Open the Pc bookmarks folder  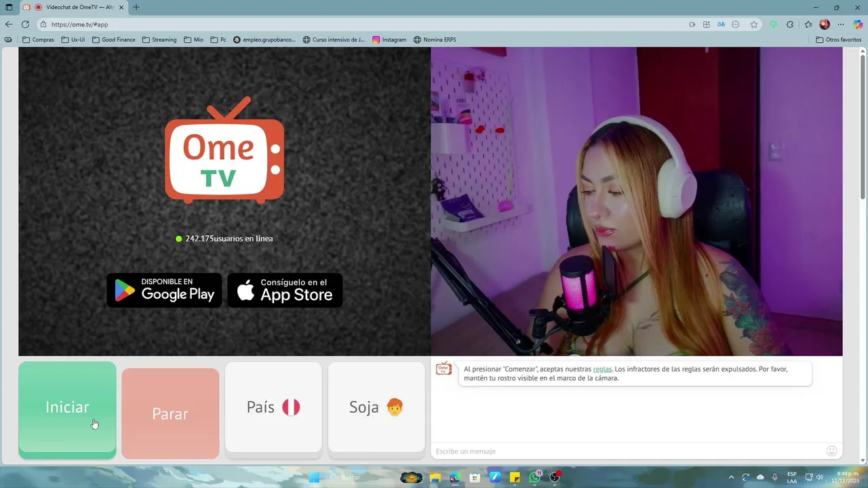pos(218,40)
